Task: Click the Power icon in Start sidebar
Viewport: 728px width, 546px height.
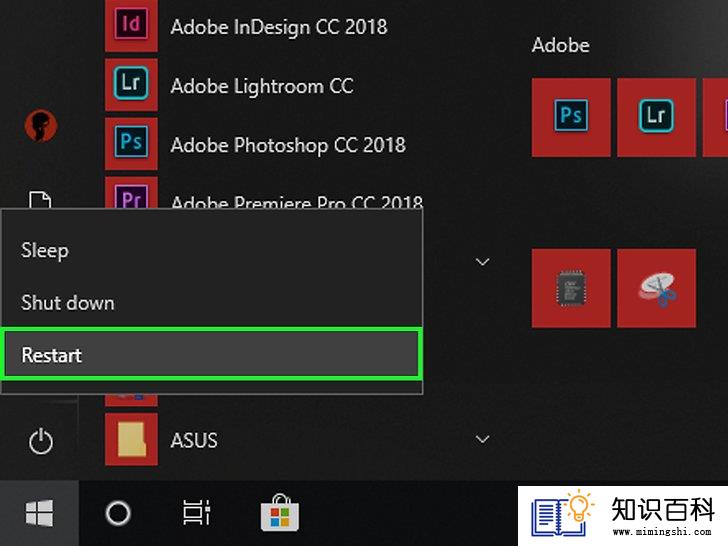Action: click(40, 441)
